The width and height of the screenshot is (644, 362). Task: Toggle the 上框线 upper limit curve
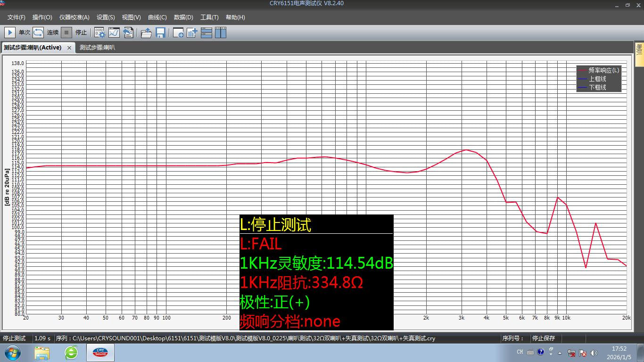599,79
